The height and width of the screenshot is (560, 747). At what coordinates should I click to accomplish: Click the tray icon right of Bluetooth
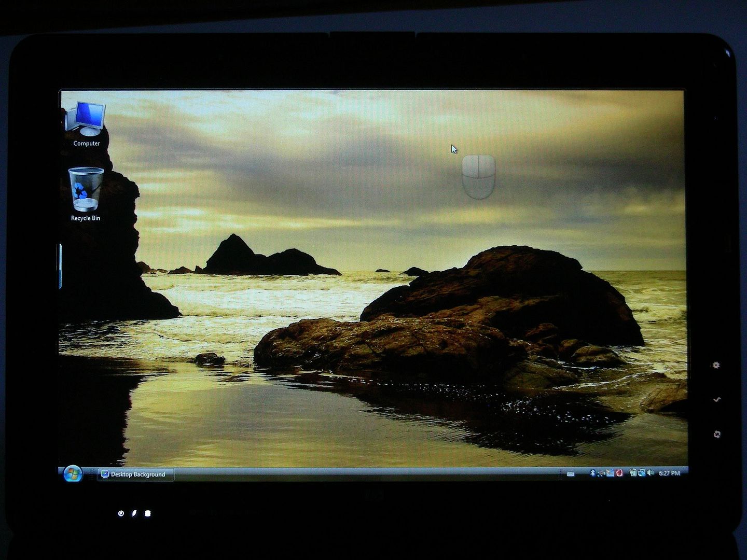point(601,473)
